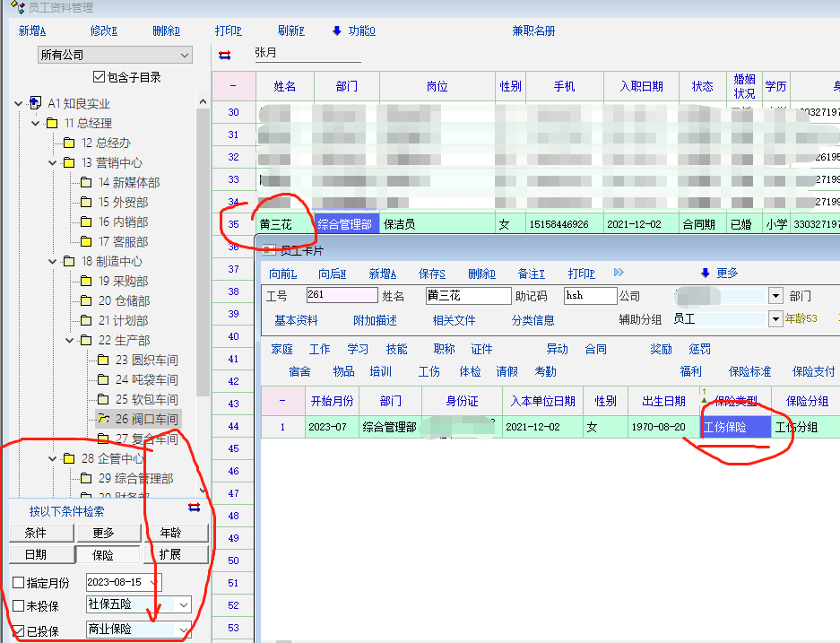Screen dimensions: 840x643
Task: Click the swap arrows icon in search panel
Action: click(194, 508)
